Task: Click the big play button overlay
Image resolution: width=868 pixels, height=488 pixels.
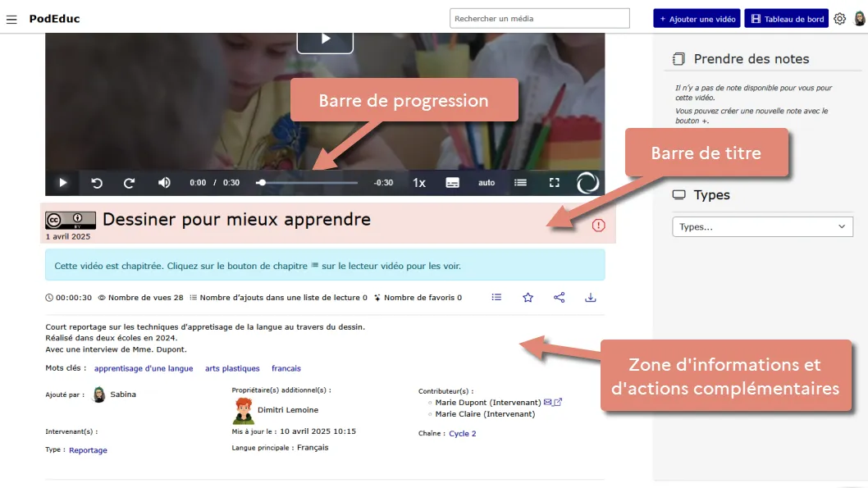Action: coord(325,40)
